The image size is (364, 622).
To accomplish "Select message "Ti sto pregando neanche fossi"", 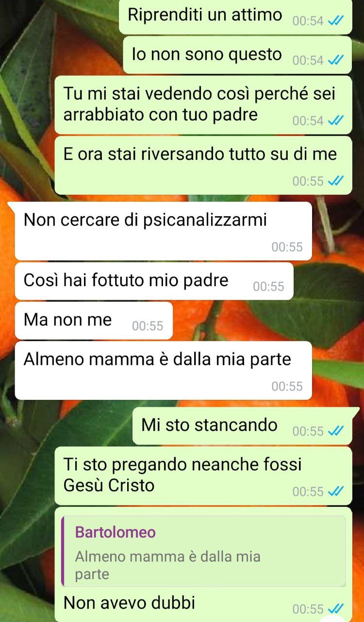I will pos(203,476).
